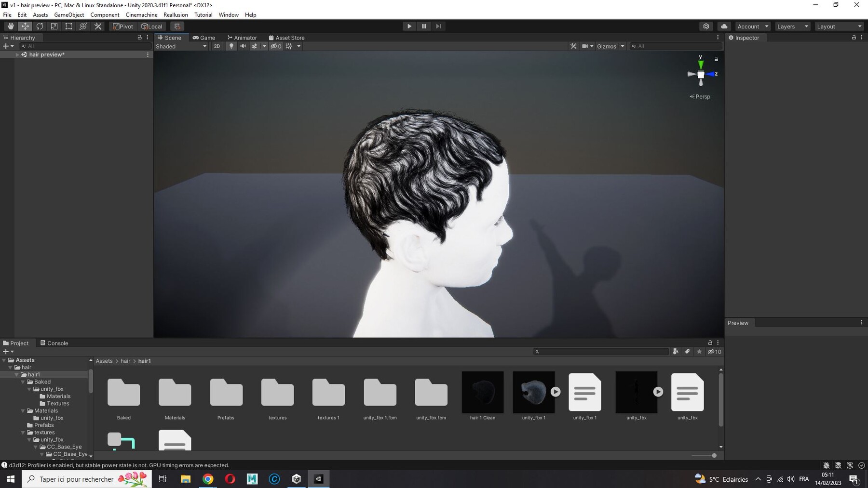Toggle scene lighting bulb button
868x488 pixels.
pos(231,46)
